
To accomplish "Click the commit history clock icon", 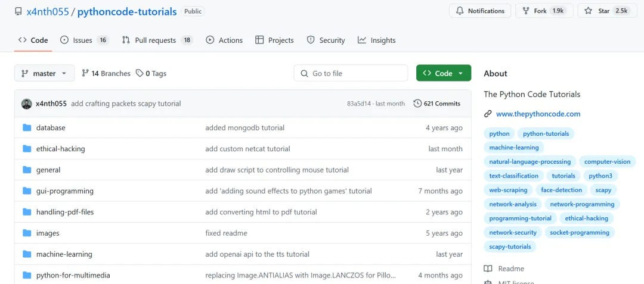I will [417, 104].
